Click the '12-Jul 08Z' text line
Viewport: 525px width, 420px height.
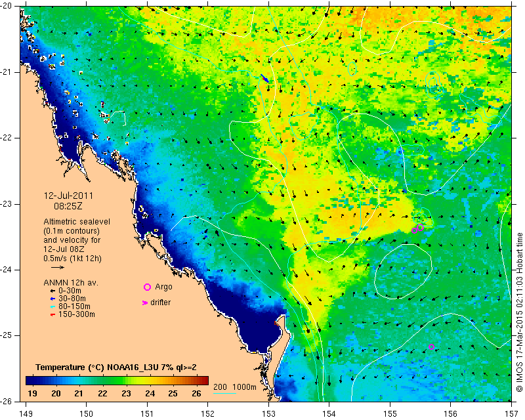point(64,249)
